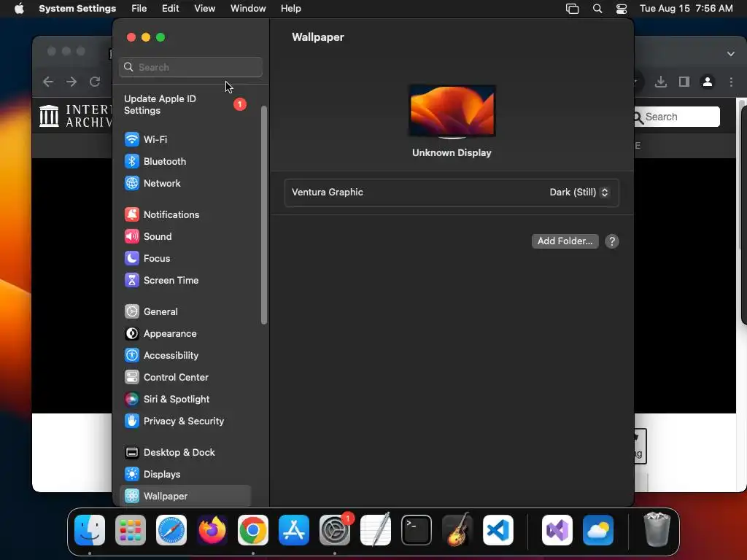Open the Help menu
The height and width of the screenshot is (560, 747).
point(290,9)
